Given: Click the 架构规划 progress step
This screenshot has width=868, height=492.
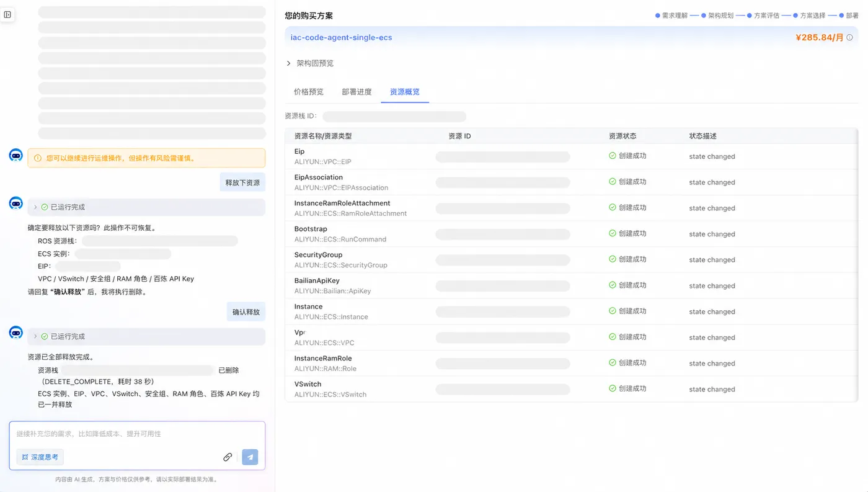Looking at the screenshot, I should [717, 16].
